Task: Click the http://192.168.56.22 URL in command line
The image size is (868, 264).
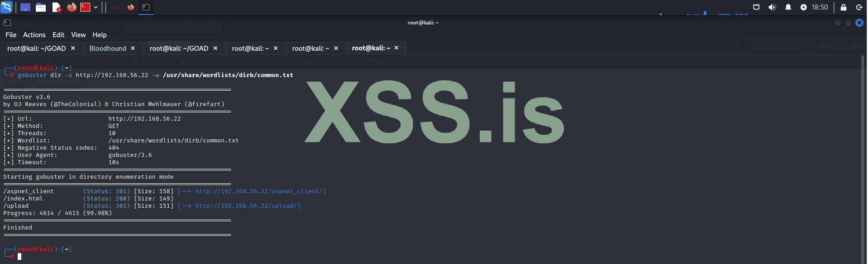Action: coord(112,75)
